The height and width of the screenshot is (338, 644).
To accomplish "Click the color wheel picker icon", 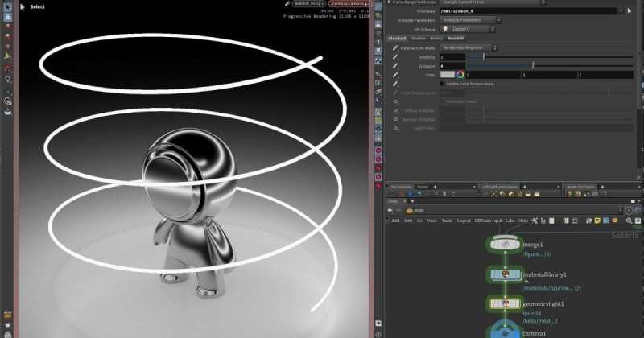I will click(x=461, y=75).
